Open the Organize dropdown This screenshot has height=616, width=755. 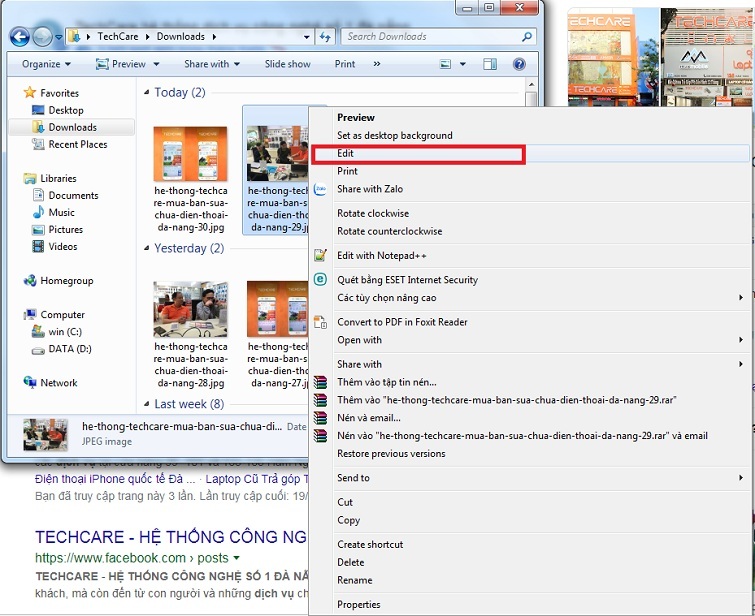coord(46,64)
